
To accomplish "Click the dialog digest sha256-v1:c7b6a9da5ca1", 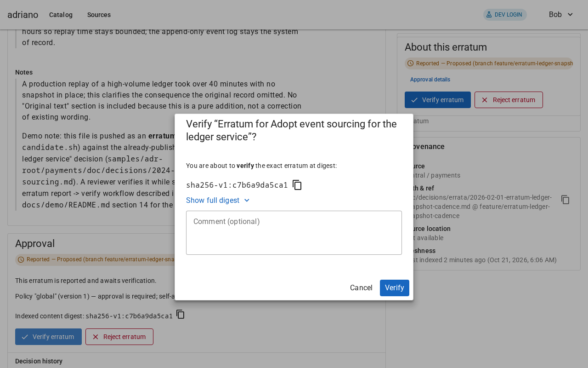I will 237,185.
